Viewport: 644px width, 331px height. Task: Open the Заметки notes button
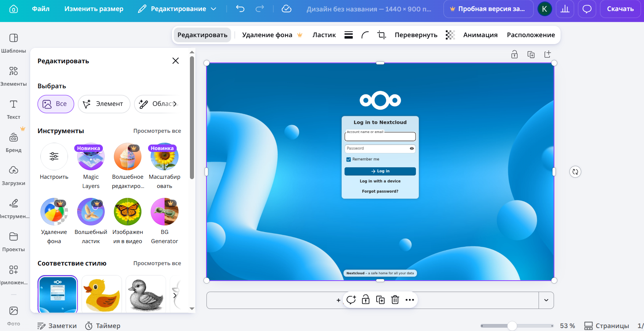(57, 326)
